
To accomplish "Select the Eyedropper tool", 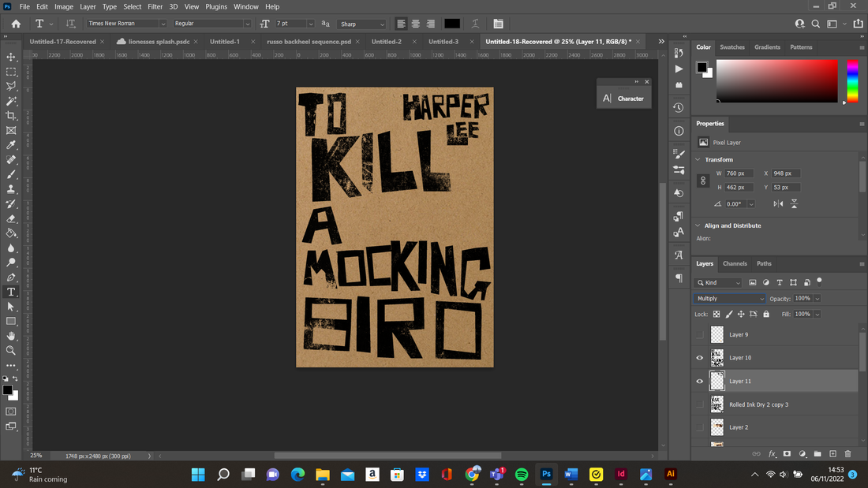I will (x=11, y=145).
